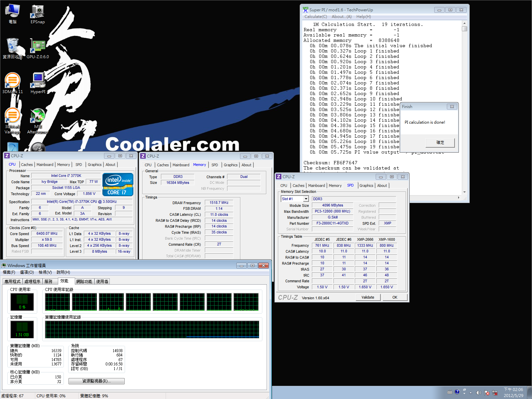Open the 選項(O) menu in Task Manager
The height and width of the screenshot is (399, 532).
click(x=27, y=272)
